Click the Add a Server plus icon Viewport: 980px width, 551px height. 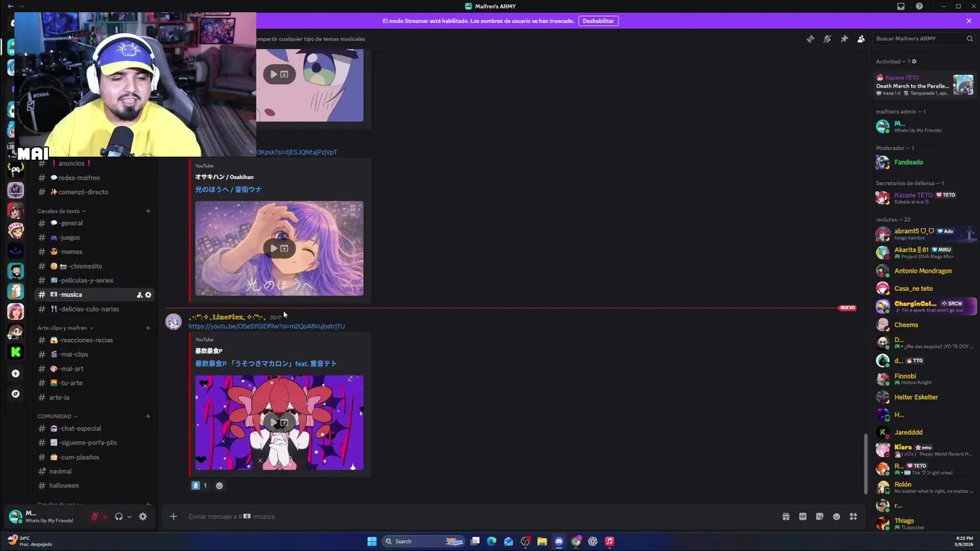pos(15,373)
